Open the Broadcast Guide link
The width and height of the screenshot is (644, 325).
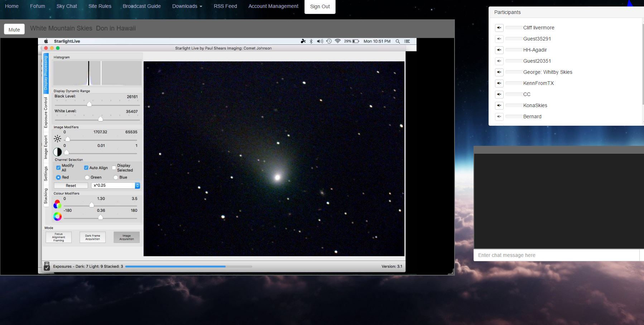coord(142,6)
